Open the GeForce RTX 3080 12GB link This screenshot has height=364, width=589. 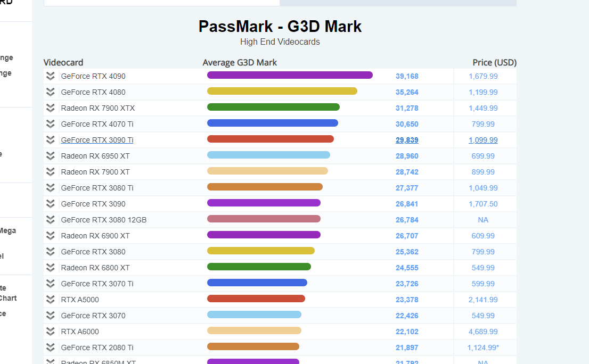tap(104, 220)
